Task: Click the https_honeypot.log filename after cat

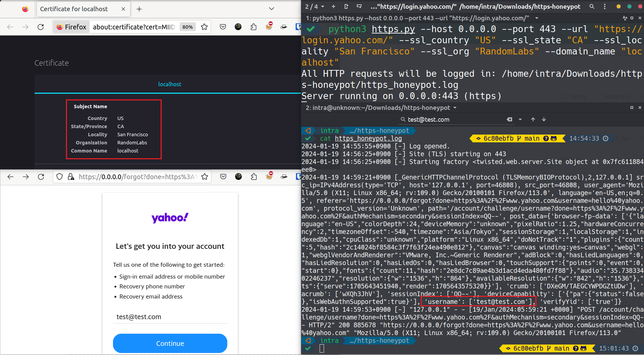Action: click(368, 139)
